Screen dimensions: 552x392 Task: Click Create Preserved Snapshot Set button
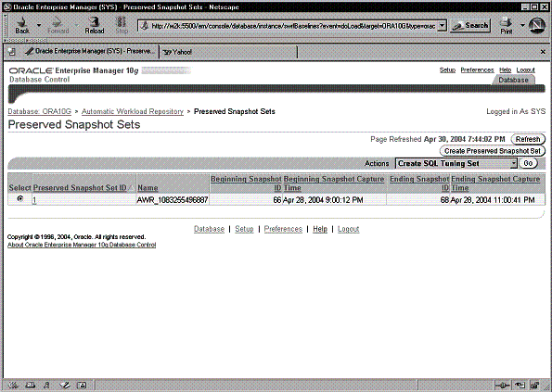[x=492, y=151]
